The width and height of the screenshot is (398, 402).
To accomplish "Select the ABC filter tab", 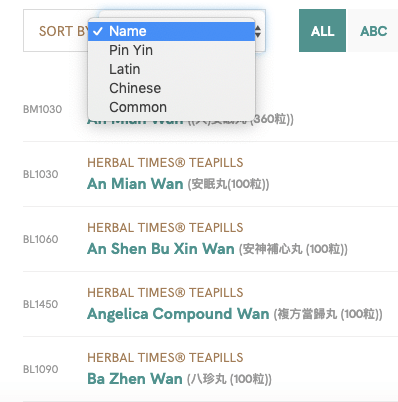I will [x=373, y=31].
